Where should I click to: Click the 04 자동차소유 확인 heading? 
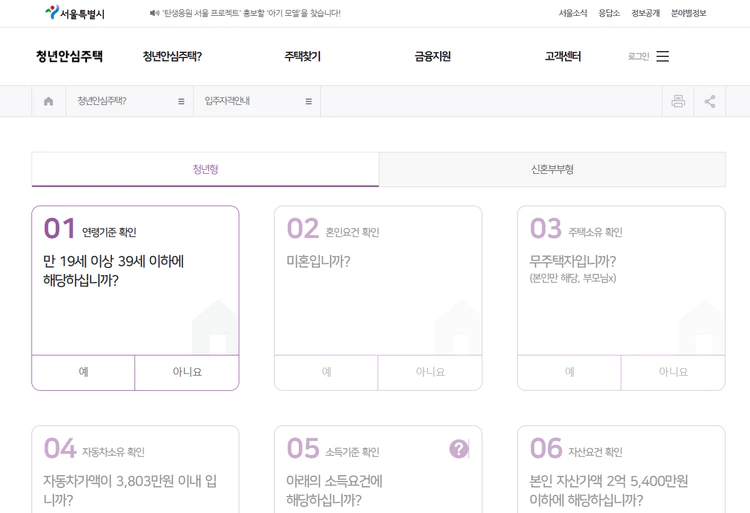94,449
